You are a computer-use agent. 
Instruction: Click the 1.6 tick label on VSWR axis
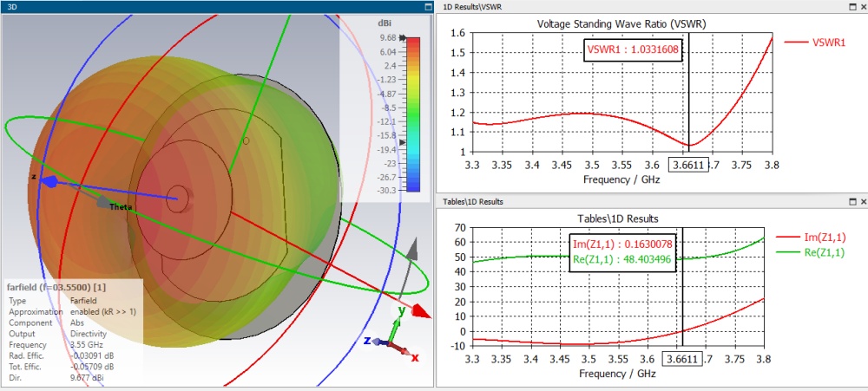pyautogui.click(x=458, y=33)
